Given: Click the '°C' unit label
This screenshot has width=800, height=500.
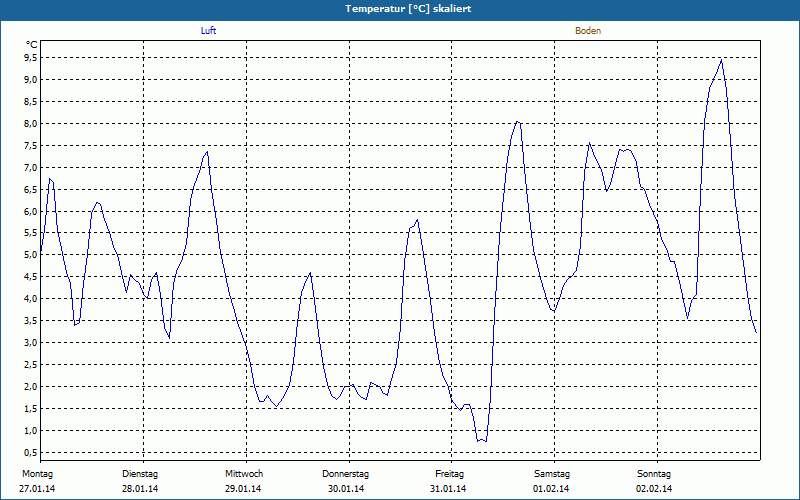Looking at the screenshot, I should (x=31, y=45).
